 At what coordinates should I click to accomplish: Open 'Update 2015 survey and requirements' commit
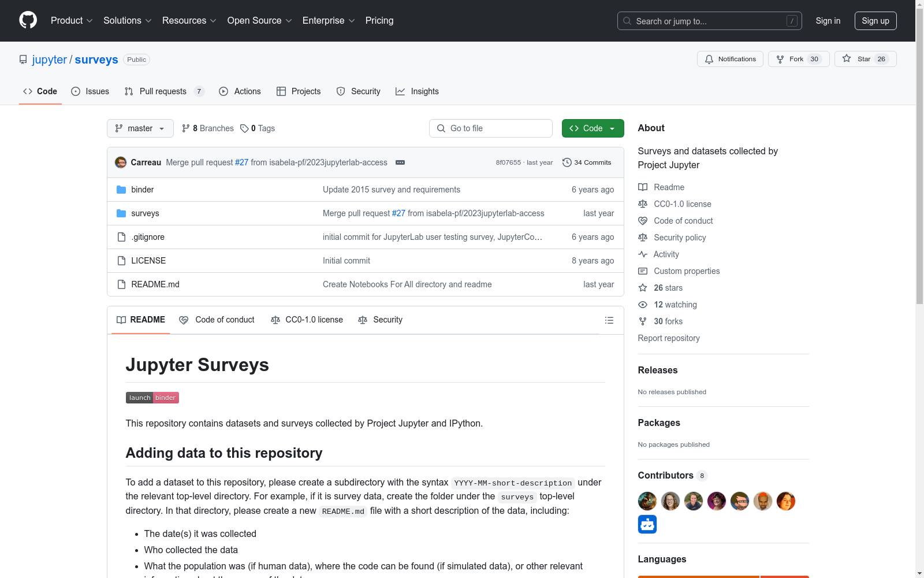click(x=392, y=190)
